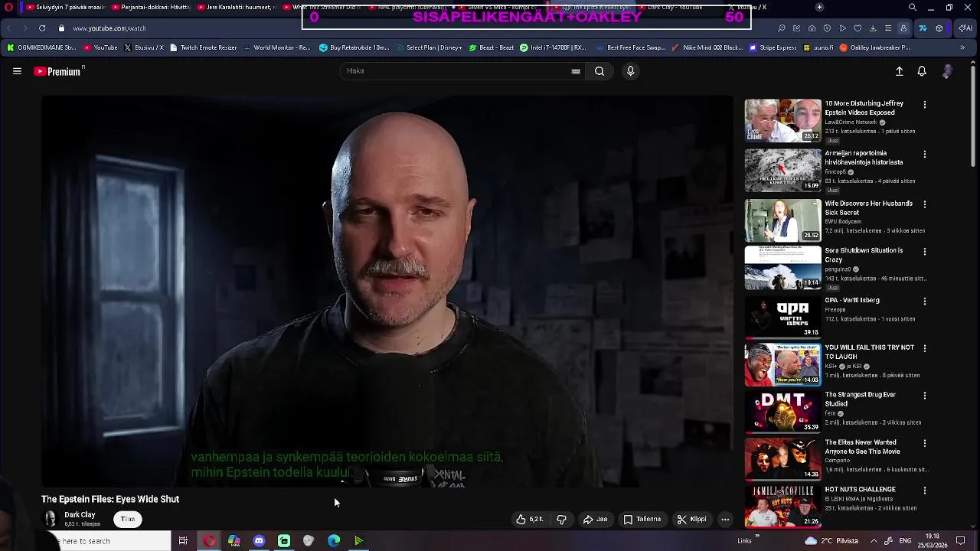Open Discord from the Windows taskbar
Image resolution: width=980 pixels, height=551 pixels.
point(259,541)
